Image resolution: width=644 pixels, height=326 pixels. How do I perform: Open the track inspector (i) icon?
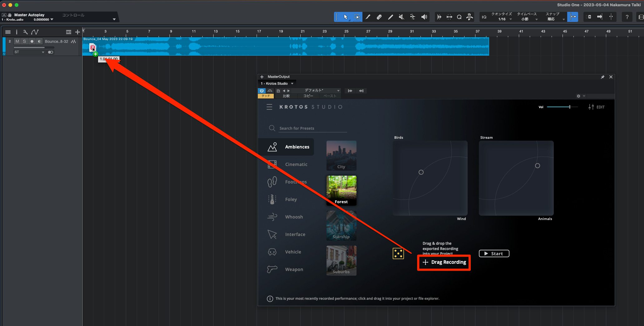tap(17, 32)
